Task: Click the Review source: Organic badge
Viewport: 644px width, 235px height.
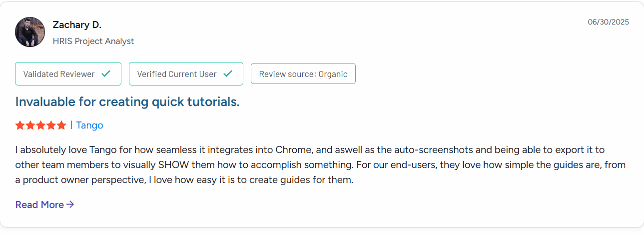Action: 303,74
